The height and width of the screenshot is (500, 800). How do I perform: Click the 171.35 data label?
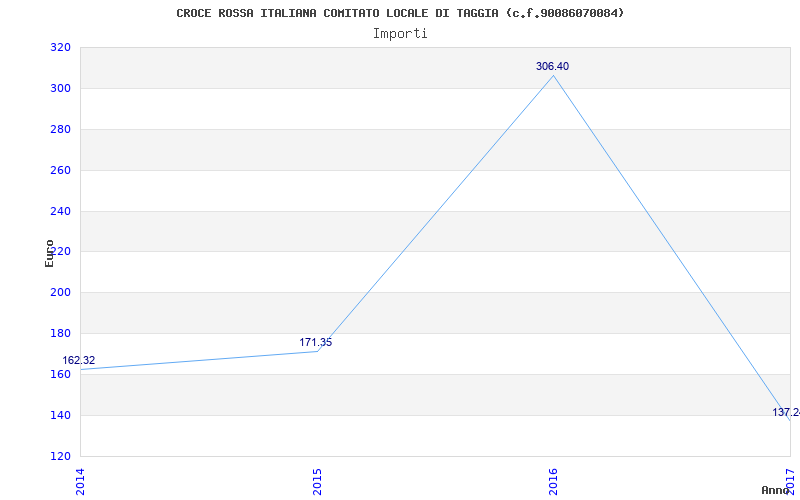coord(315,342)
